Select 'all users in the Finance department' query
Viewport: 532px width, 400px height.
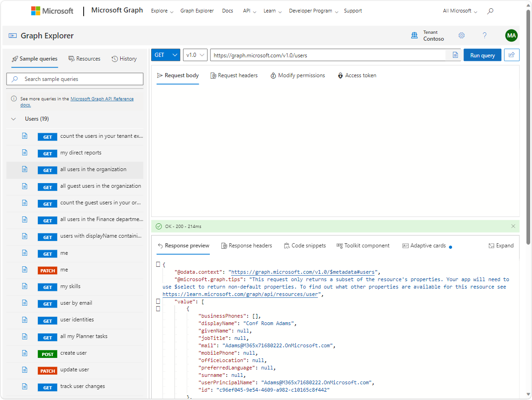(x=75, y=220)
